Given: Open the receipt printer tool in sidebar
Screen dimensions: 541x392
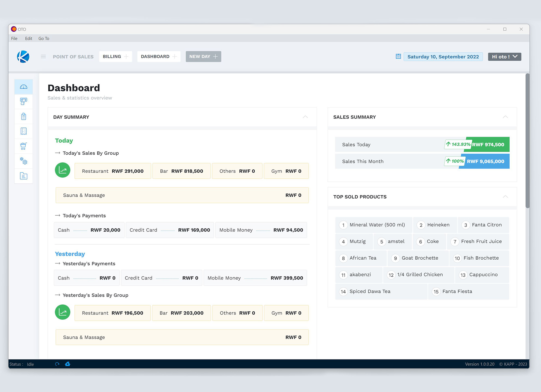Looking at the screenshot, I should (23, 102).
